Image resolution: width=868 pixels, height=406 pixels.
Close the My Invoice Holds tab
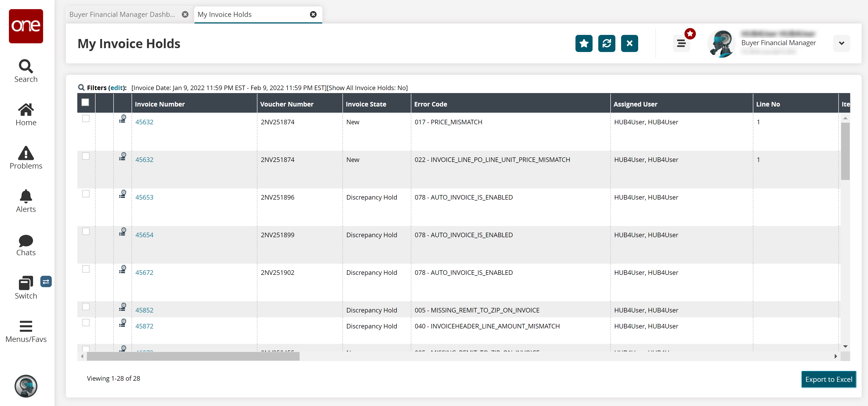pyautogui.click(x=313, y=15)
